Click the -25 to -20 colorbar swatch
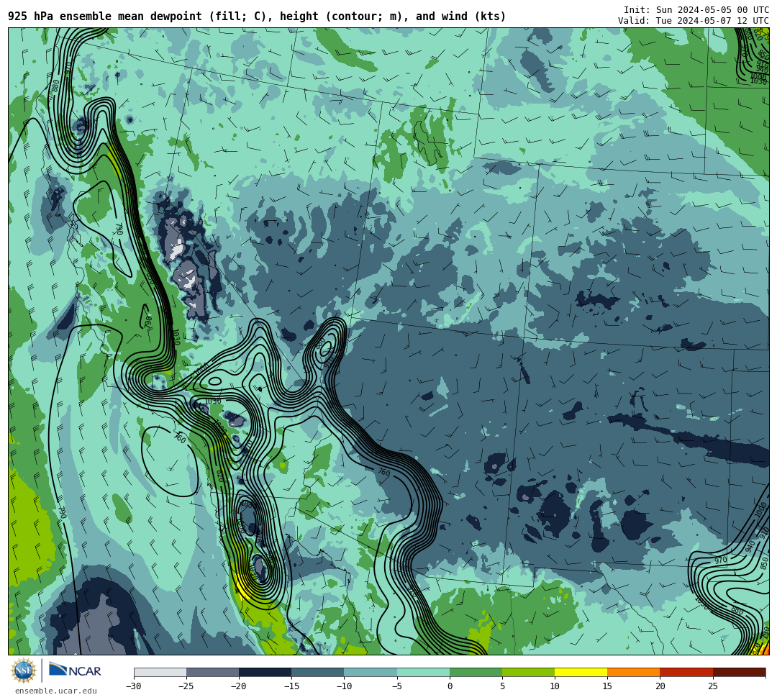This screenshot has height=700, width=777. coord(212,672)
